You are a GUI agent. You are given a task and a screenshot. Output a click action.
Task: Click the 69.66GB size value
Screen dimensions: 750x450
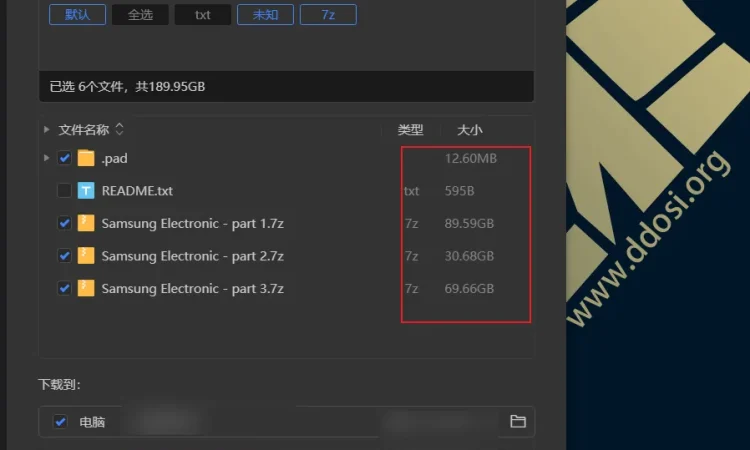[x=469, y=288]
